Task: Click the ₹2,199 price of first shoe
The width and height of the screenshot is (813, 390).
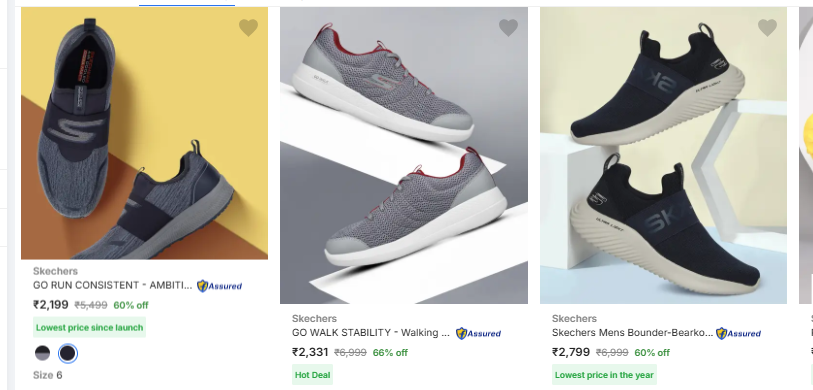Action: click(x=51, y=305)
